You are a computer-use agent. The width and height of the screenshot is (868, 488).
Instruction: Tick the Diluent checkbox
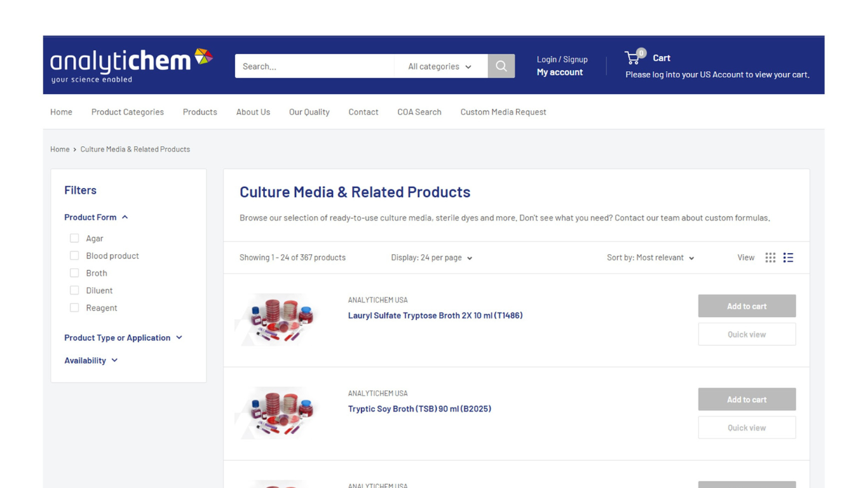tap(74, 290)
